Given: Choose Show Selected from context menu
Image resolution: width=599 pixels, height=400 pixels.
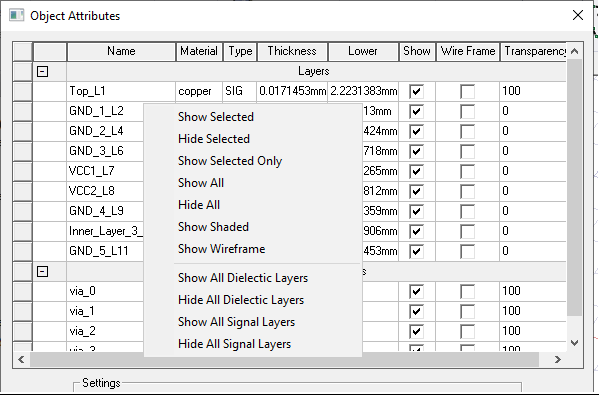Looking at the screenshot, I should click(253, 117).
